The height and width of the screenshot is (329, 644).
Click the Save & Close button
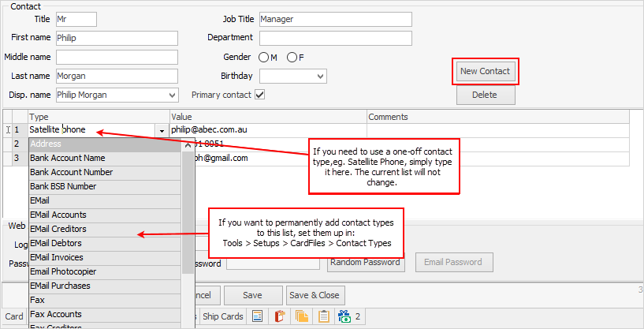pyautogui.click(x=315, y=295)
